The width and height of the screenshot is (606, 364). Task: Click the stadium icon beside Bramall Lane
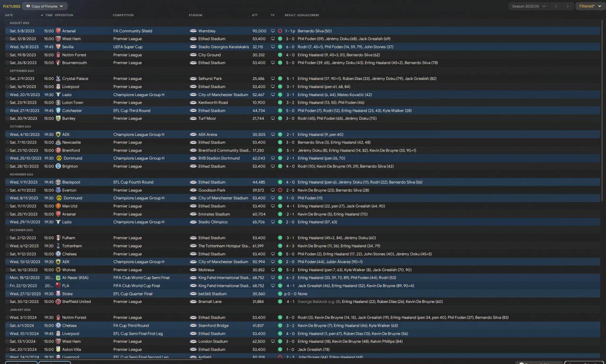193,302
